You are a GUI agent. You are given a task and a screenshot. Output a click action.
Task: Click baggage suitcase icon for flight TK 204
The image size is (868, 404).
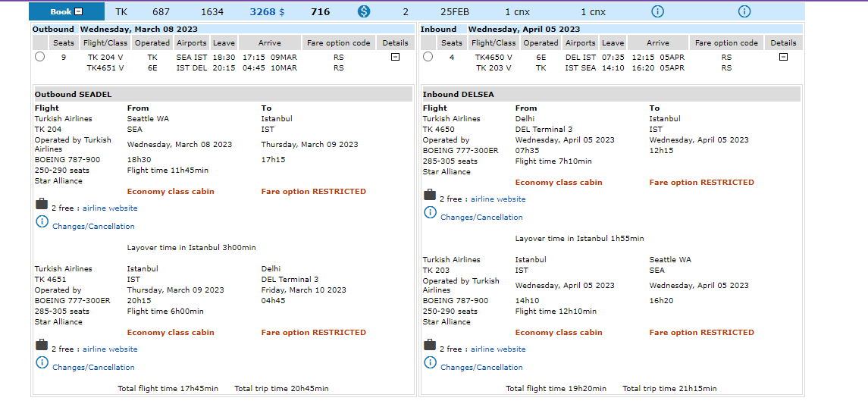(x=41, y=205)
